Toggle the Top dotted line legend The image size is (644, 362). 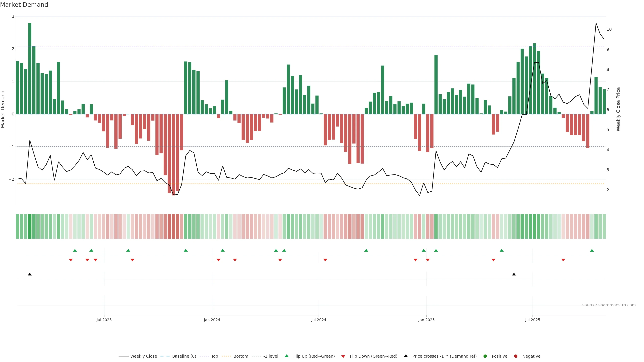coord(214,356)
